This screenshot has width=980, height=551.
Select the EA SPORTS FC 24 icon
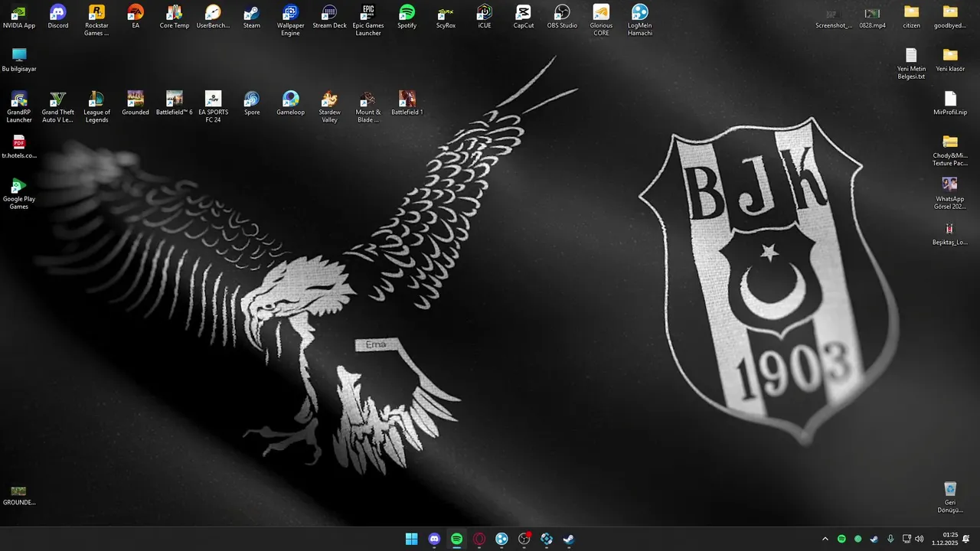point(213,107)
